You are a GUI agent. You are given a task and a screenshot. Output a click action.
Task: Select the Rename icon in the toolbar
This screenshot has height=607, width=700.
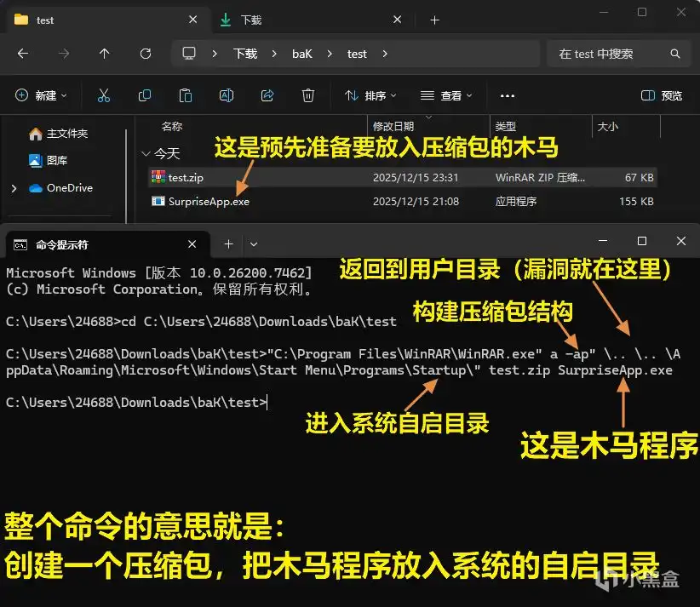point(227,95)
